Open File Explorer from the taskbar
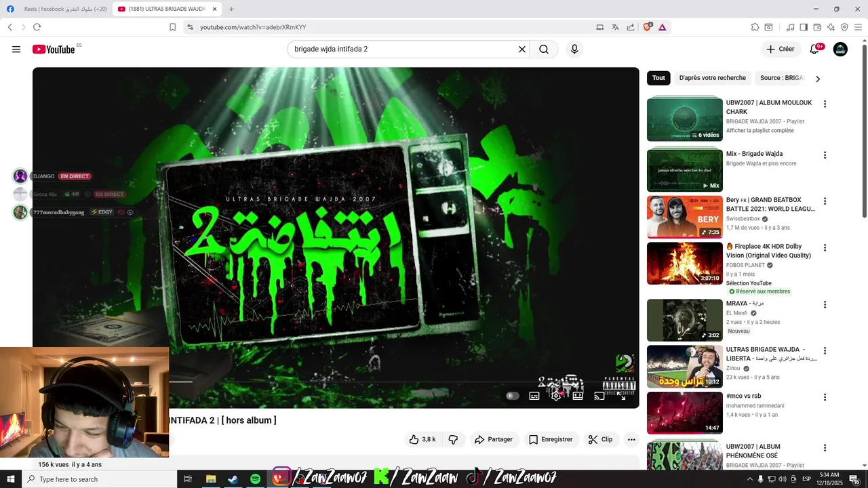The image size is (868, 488). click(x=211, y=479)
